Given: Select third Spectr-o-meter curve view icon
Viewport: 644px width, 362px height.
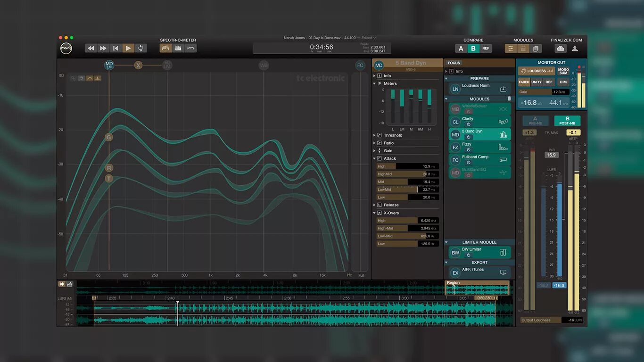Looking at the screenshot, I should (x=190, y=48).
